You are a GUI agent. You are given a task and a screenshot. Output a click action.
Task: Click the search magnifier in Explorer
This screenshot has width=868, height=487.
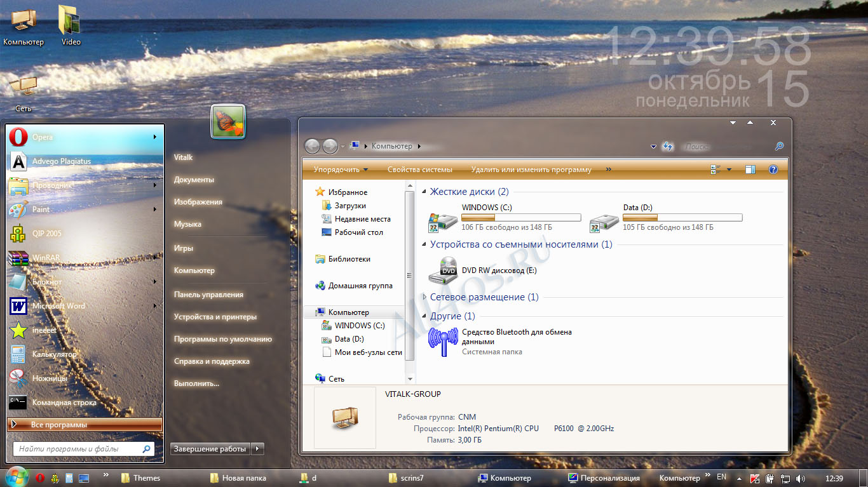coord(779,146)
